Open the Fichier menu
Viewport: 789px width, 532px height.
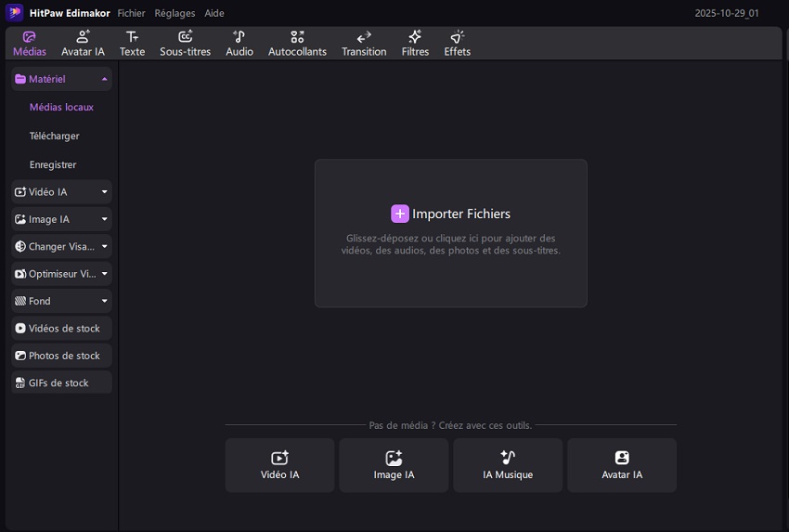coord(131,14)
